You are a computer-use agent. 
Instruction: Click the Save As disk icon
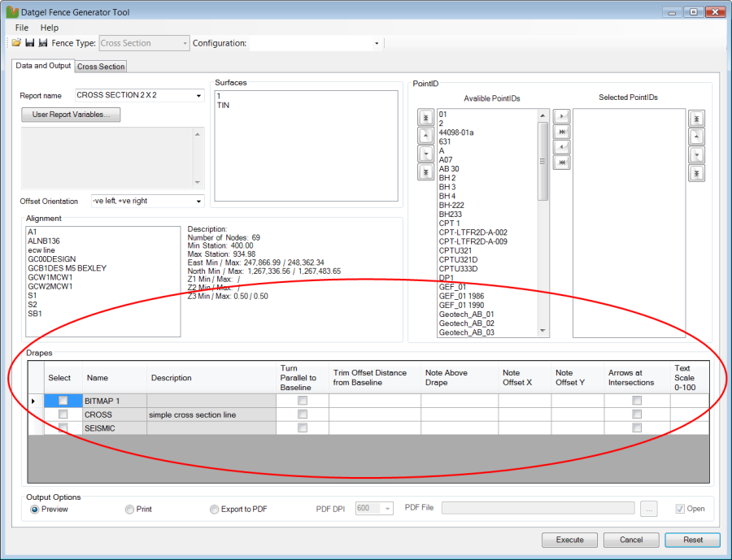(x=42, y=43)
